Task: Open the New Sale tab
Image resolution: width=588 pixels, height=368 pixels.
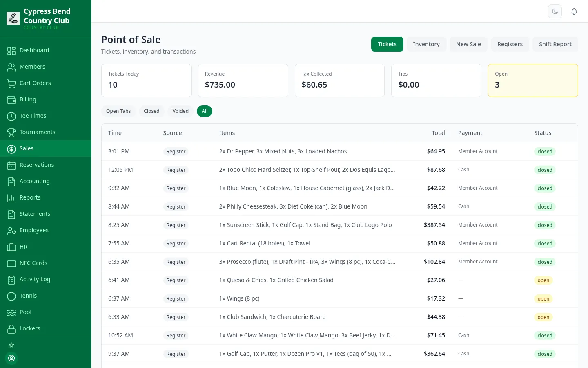Action: pos(468,44)
